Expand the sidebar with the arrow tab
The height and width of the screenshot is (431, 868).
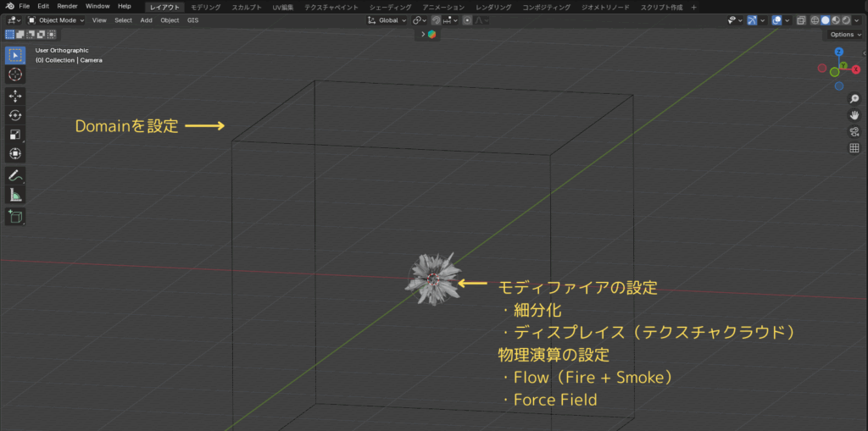click(865, 52)
